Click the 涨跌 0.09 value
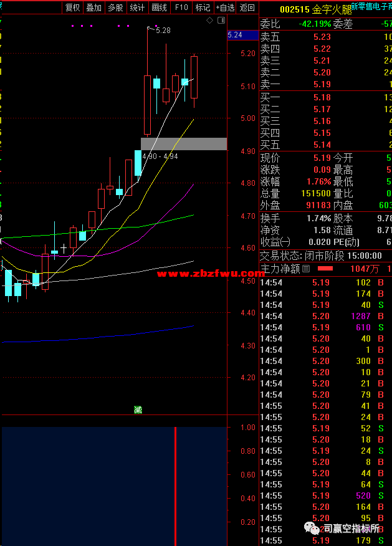Image resolution: width=392 pixels, height=546 pixels. pyautogui.click(x=322, y=170)
